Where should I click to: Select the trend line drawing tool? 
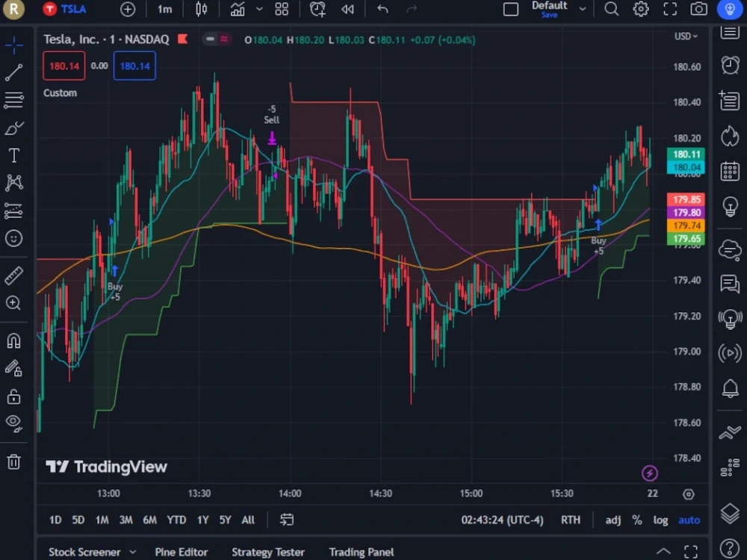coord(13,72)
